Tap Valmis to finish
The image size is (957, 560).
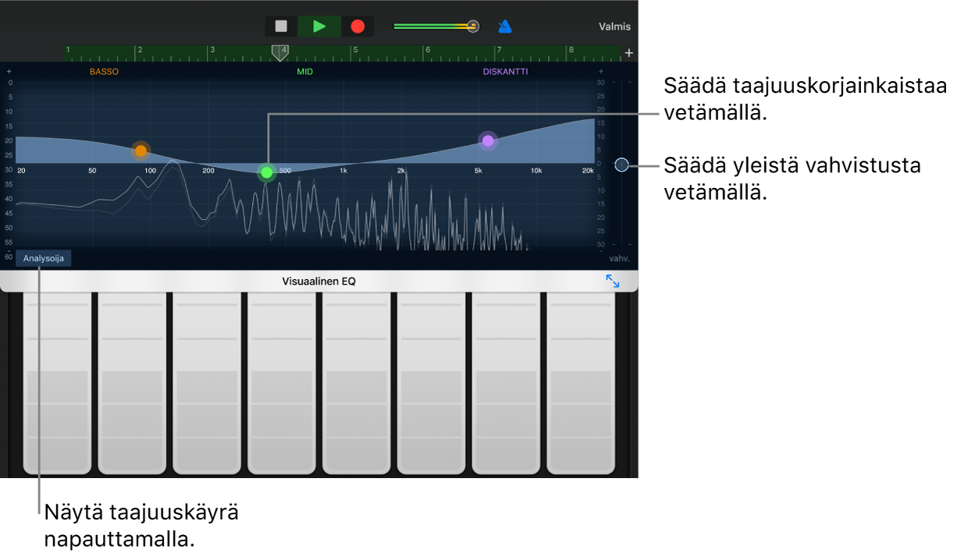pos(614,27)
